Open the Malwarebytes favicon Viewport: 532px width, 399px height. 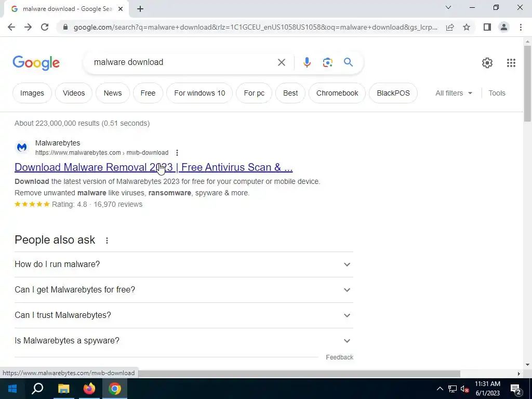22,147
